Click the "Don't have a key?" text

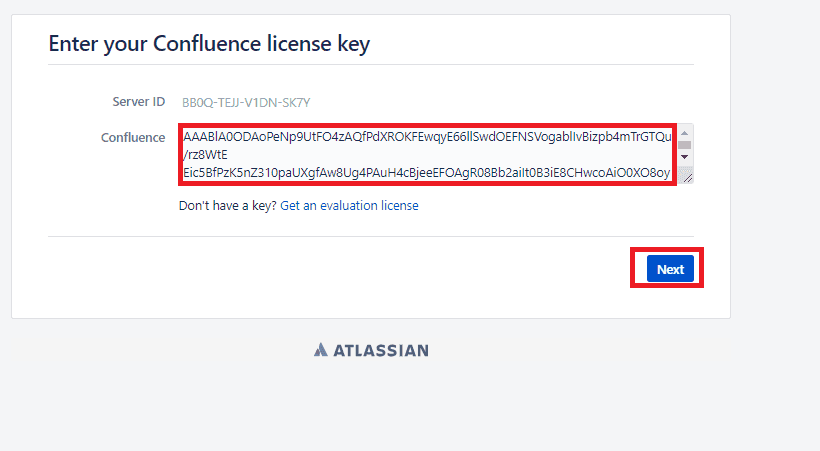227,206
